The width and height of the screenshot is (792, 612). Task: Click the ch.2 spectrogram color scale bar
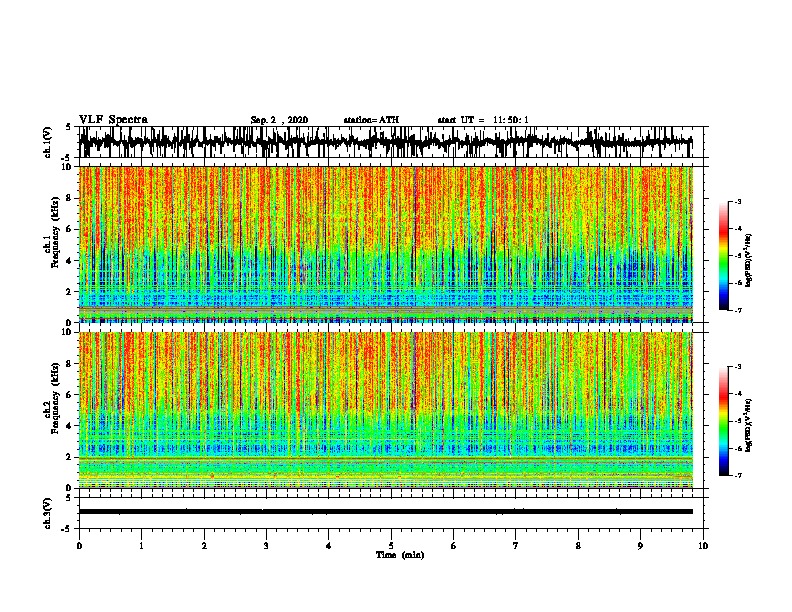(723, 421)
